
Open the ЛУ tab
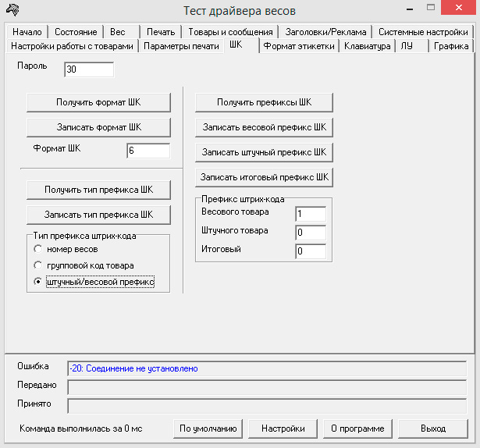tap(412, 46)
